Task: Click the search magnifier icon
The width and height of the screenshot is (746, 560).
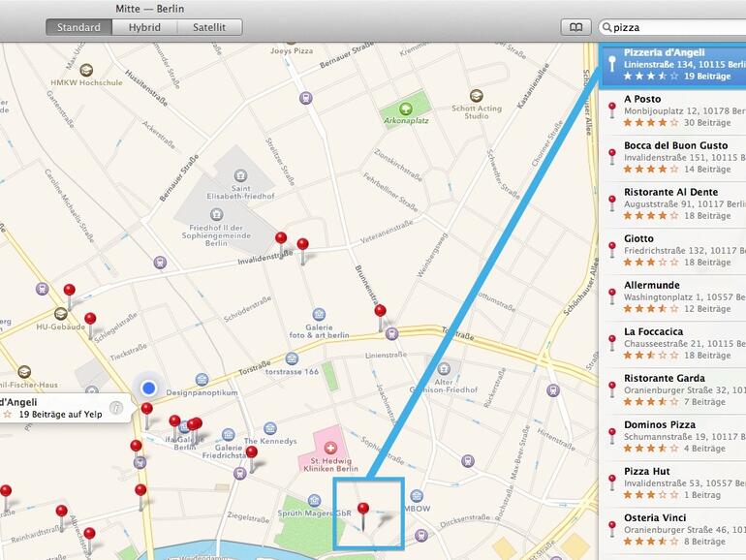Action: coord(606,27)
